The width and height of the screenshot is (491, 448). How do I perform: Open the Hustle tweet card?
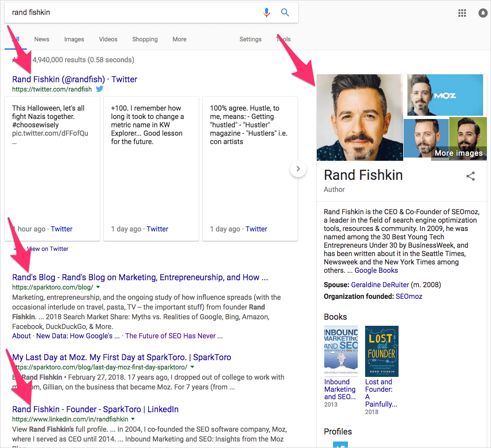tap(250, 169)
